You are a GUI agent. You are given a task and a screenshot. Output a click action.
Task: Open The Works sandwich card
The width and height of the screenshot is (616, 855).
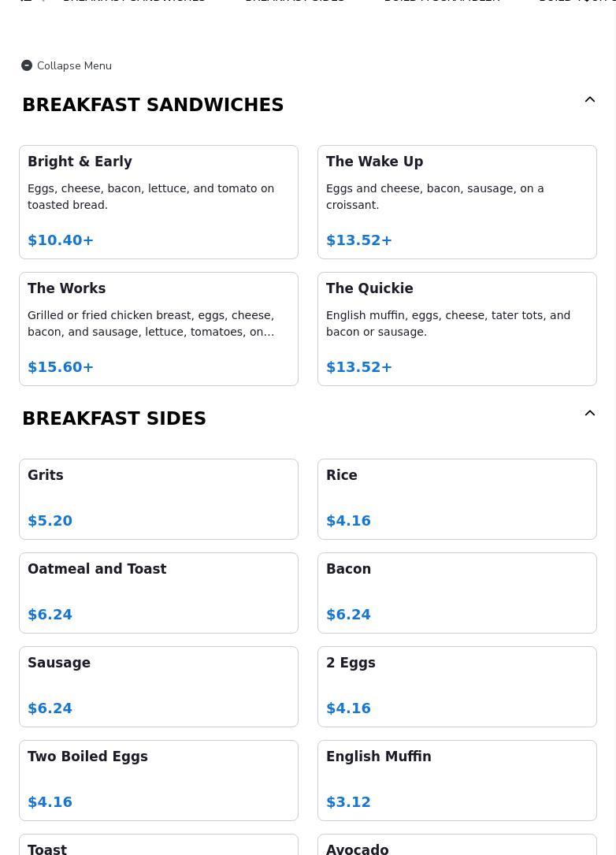(158, 329)
